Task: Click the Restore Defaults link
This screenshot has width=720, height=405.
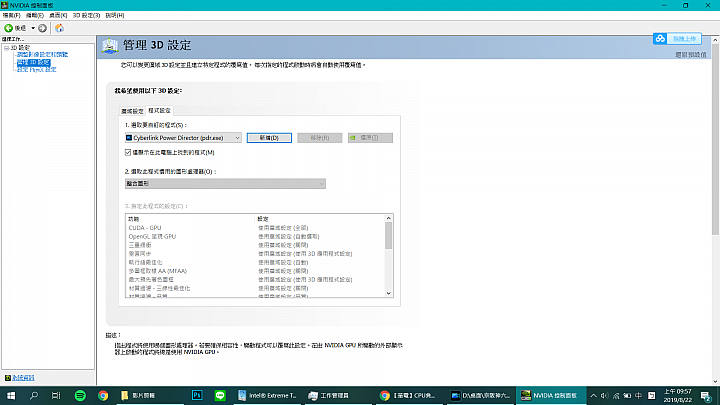Action: click(x=690, y=55)
